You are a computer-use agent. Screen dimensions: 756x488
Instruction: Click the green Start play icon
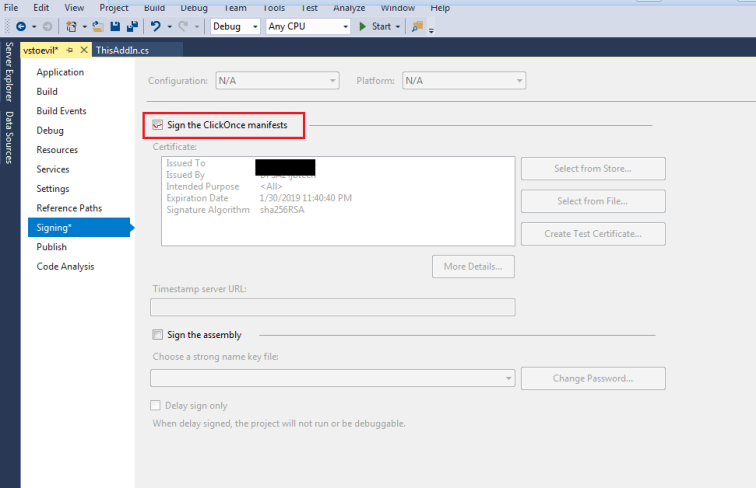(363, 27)
